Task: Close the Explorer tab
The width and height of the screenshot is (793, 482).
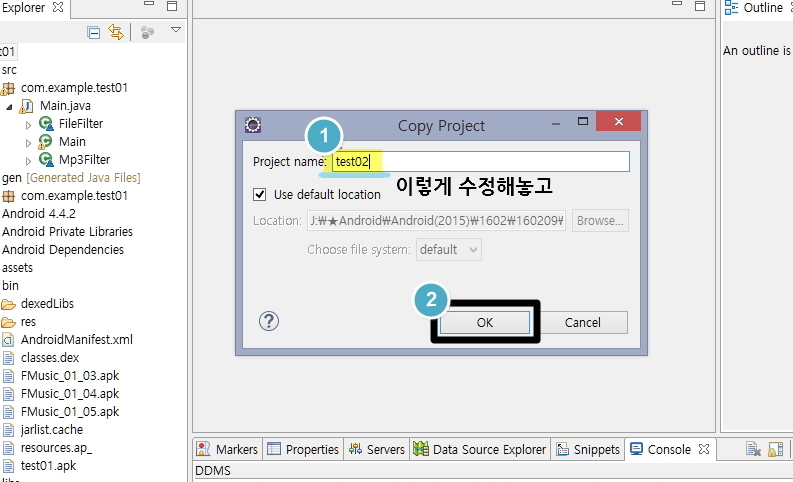Action: point(58,7)
